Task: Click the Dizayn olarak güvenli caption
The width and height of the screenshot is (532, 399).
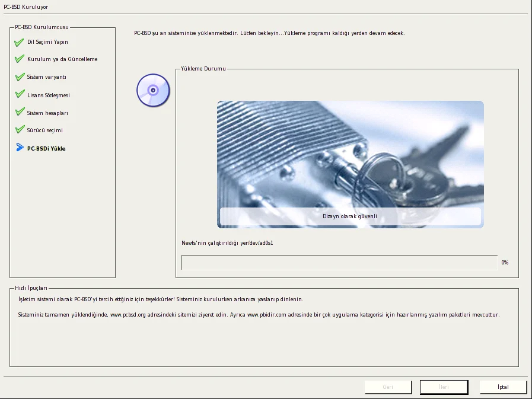Action: click(x=350, y=216)
